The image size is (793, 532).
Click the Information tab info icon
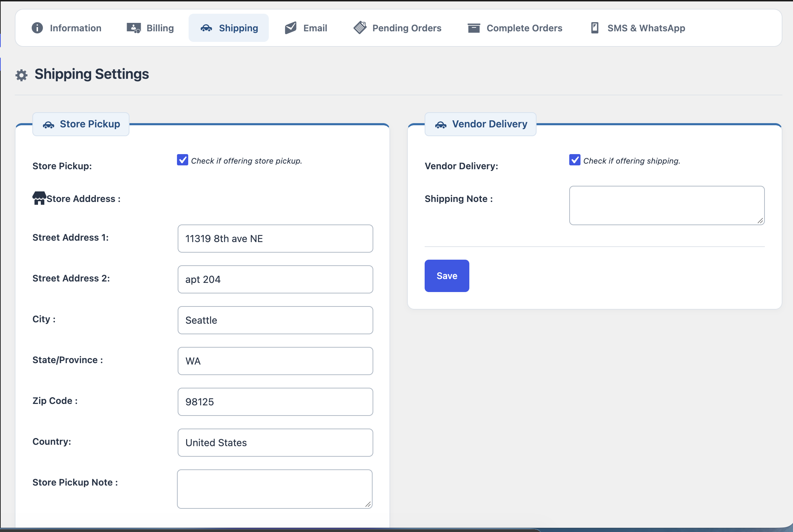(x=37, y=28)
